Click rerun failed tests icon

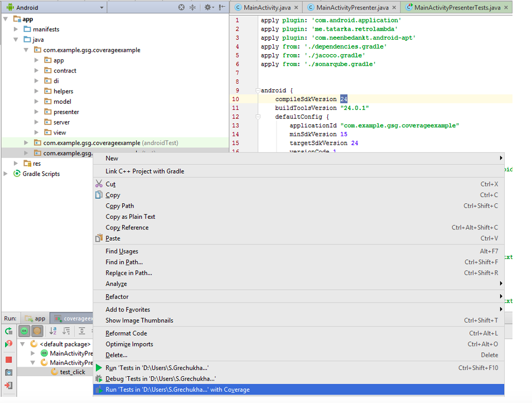(9, 344)
